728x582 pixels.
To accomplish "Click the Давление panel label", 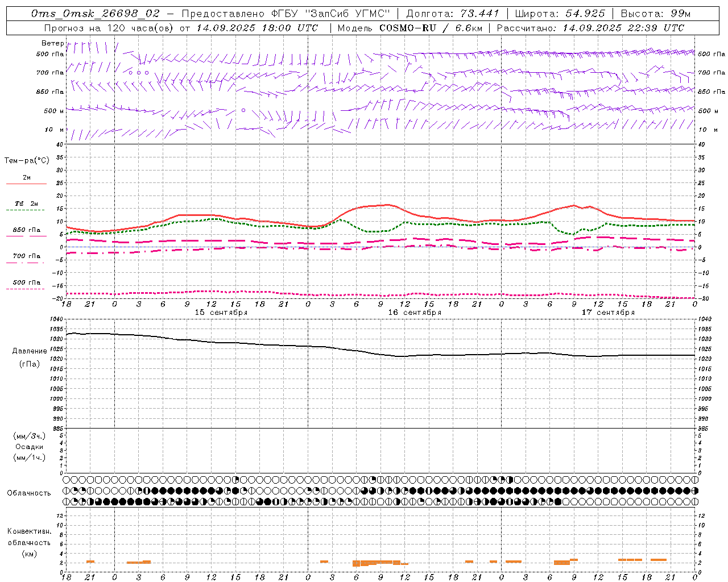I will [30, 351].
